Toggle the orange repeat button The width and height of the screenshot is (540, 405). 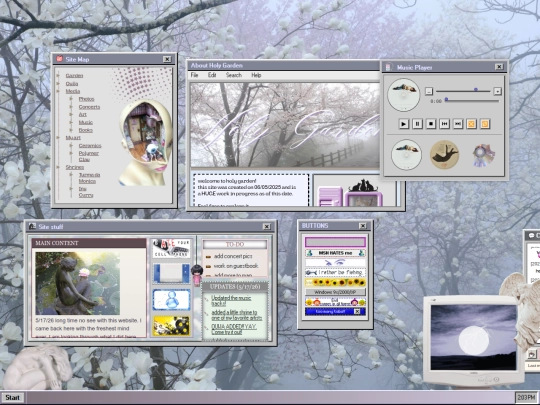coord(485,124)
